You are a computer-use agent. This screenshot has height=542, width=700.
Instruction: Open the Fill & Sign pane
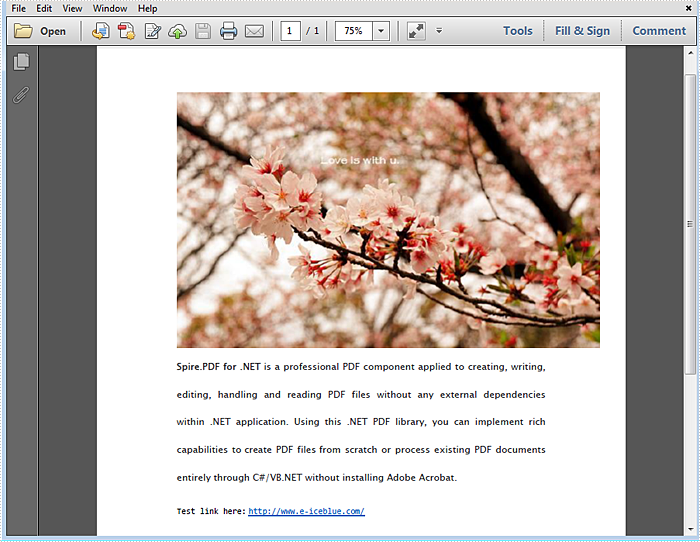click(x=582, y=31)
